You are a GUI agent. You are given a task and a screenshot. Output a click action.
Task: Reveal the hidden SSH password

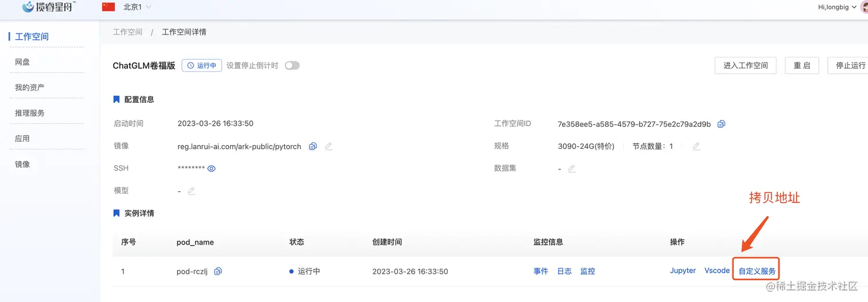(211, 168)
